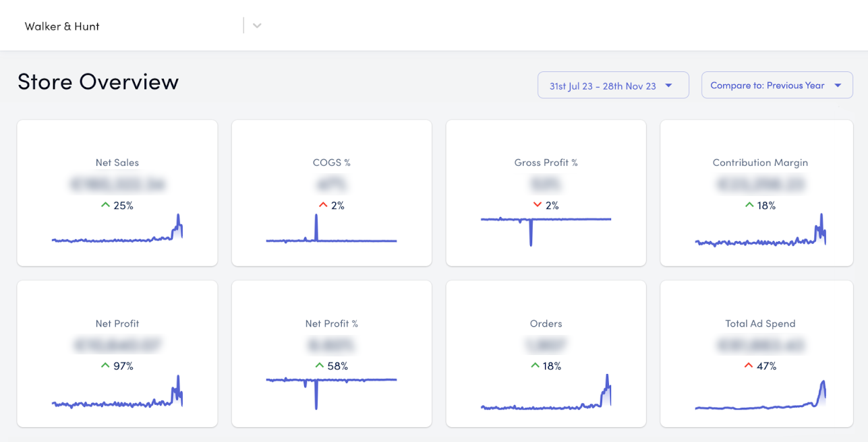Select the Net Profit sparkline chart
Image resolution: width=868 pixels, height=442 pixels.
click(117, 396)
